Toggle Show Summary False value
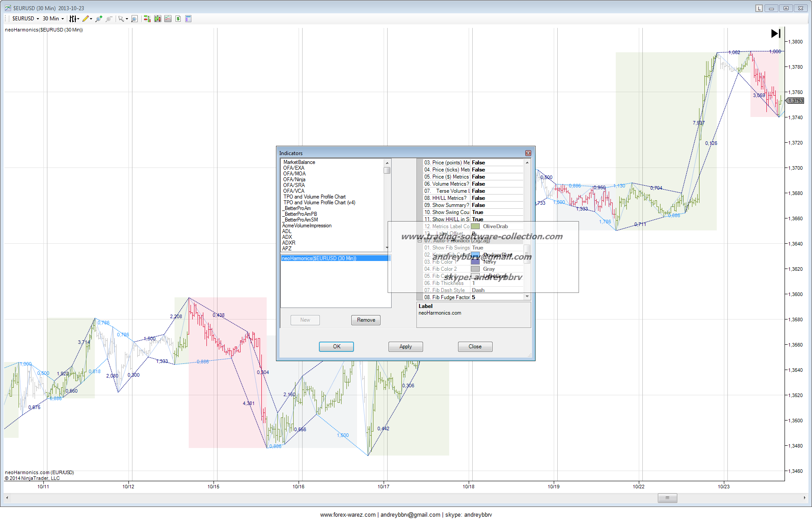The height and width of the screenshot is (522, 812). point(478,205)
